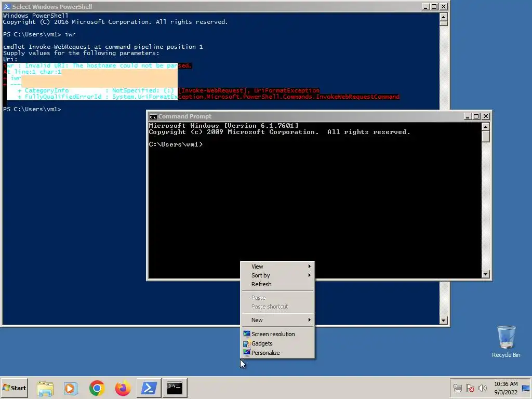Click the Select Windows PowerShell title bar text

click(52, 7)
